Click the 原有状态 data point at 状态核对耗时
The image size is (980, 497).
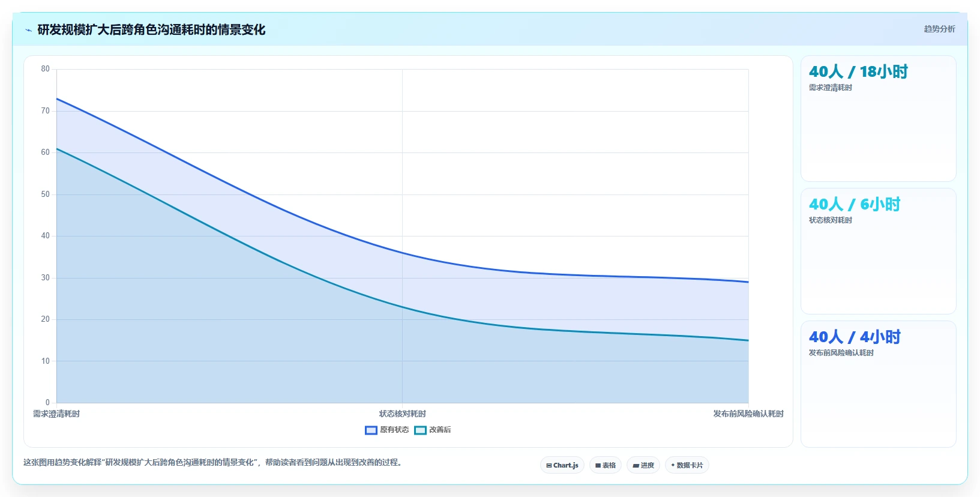tap(403, 253)
